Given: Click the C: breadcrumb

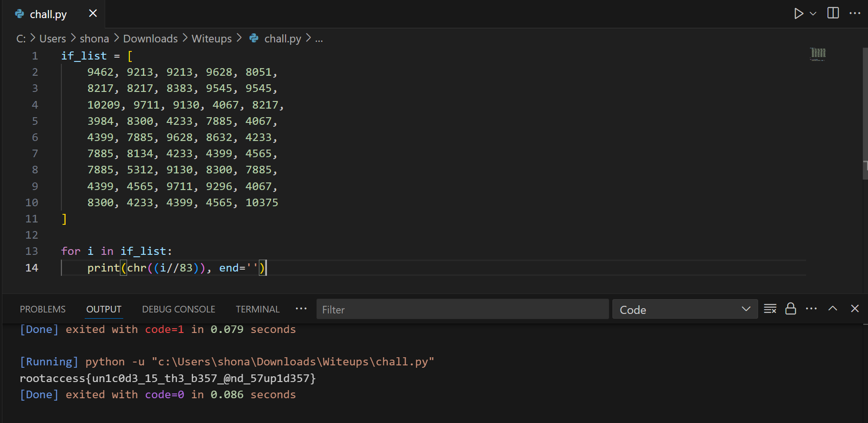Looking at the screenshot, I should (21, 39).
